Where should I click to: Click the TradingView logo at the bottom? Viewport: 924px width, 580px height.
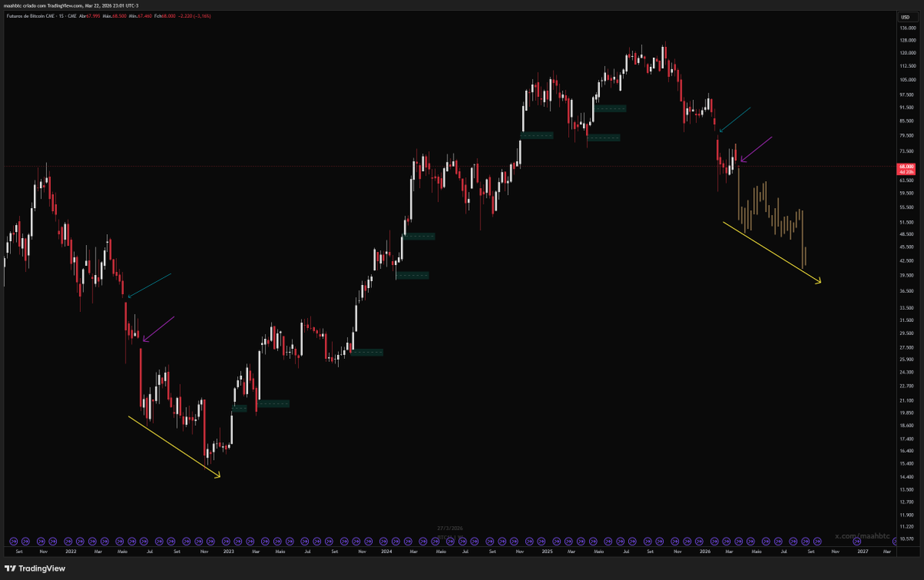click(x=35, y=568)
